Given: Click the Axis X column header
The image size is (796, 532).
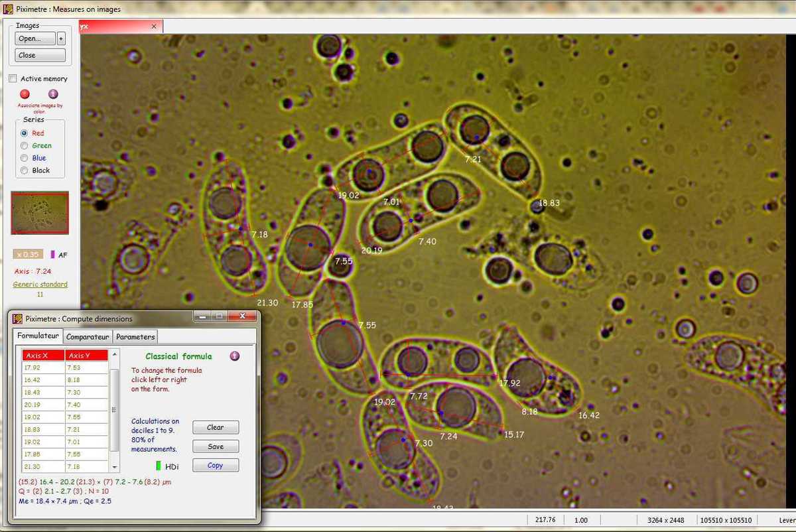Looking at the screenshot, I should click(43, 355).
